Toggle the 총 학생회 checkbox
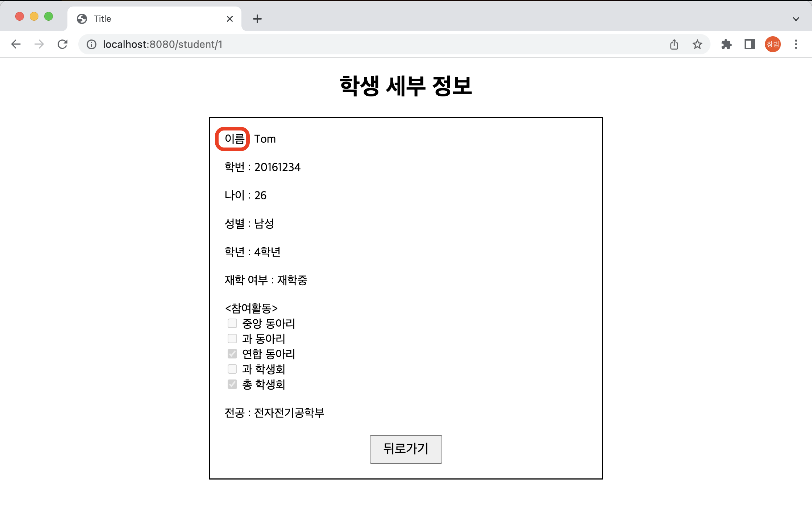This screenshot has height=527, width=812. tap(232, 384)
